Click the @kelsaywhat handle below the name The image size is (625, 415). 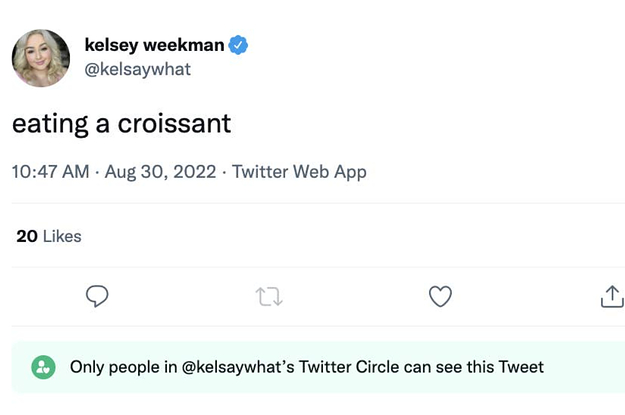[137, 69]
